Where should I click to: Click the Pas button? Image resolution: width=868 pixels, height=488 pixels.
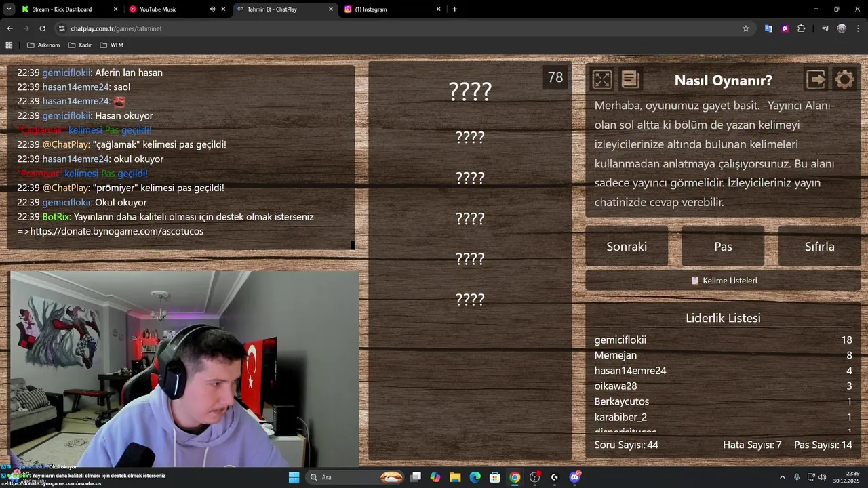pyautogui.click(x=723, y=246)
